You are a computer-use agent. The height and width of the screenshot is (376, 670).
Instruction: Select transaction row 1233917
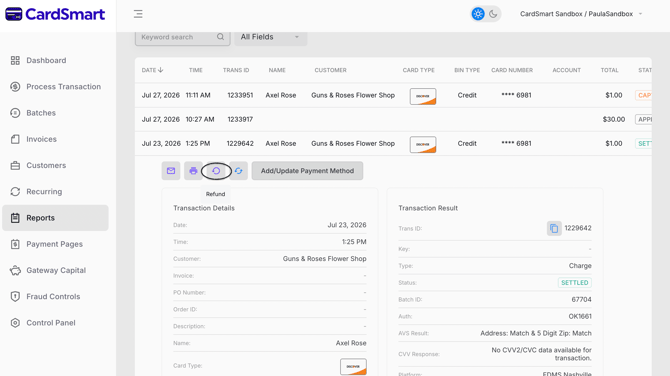pos(393,119)
